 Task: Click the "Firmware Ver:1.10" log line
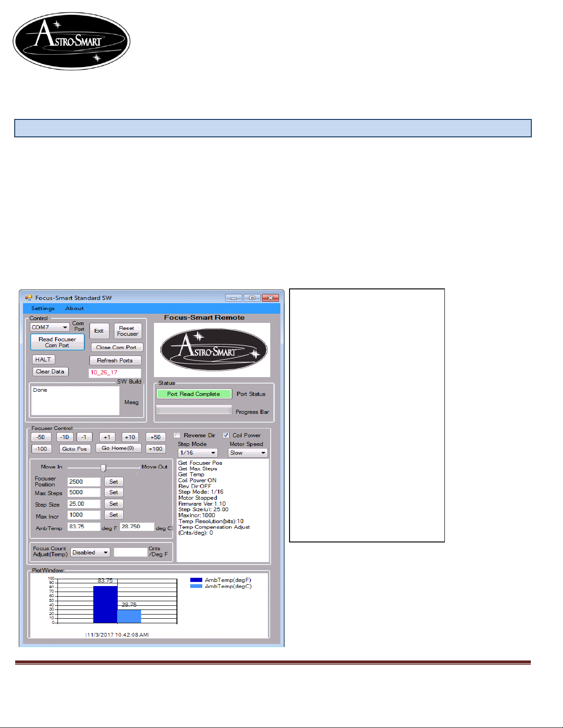click(202, 504)
